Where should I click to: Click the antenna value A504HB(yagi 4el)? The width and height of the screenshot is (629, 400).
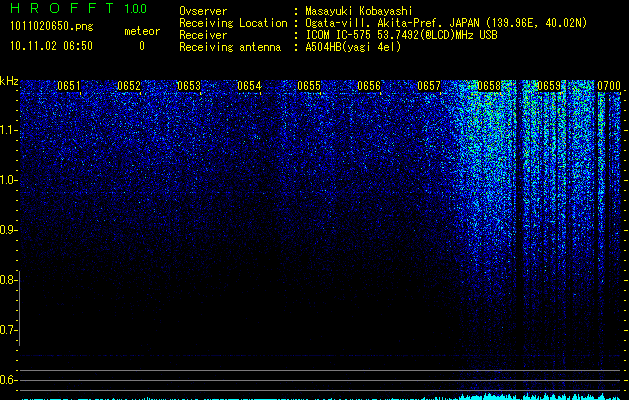(353, 47)
